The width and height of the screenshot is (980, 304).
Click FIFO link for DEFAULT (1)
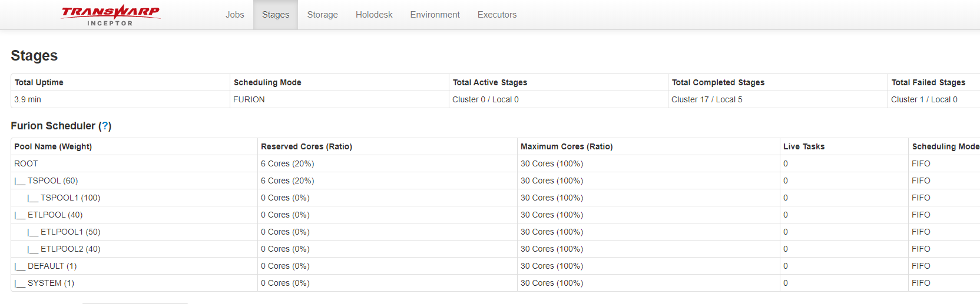[x=921, y=266]
